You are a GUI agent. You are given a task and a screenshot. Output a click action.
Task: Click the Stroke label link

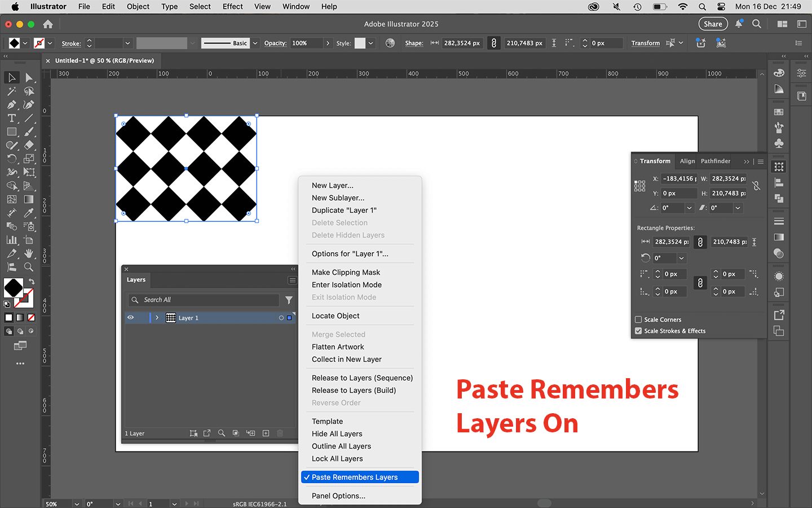(x=71, y=43)
